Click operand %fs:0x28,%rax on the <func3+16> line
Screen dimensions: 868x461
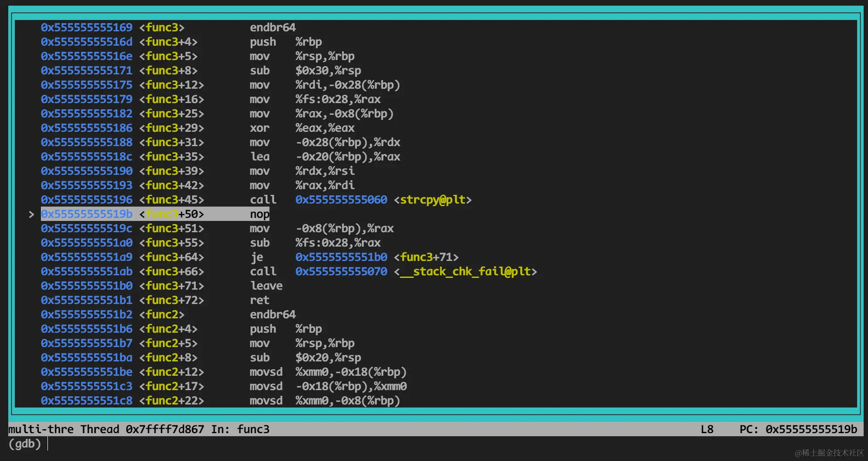tap(338, 99)
